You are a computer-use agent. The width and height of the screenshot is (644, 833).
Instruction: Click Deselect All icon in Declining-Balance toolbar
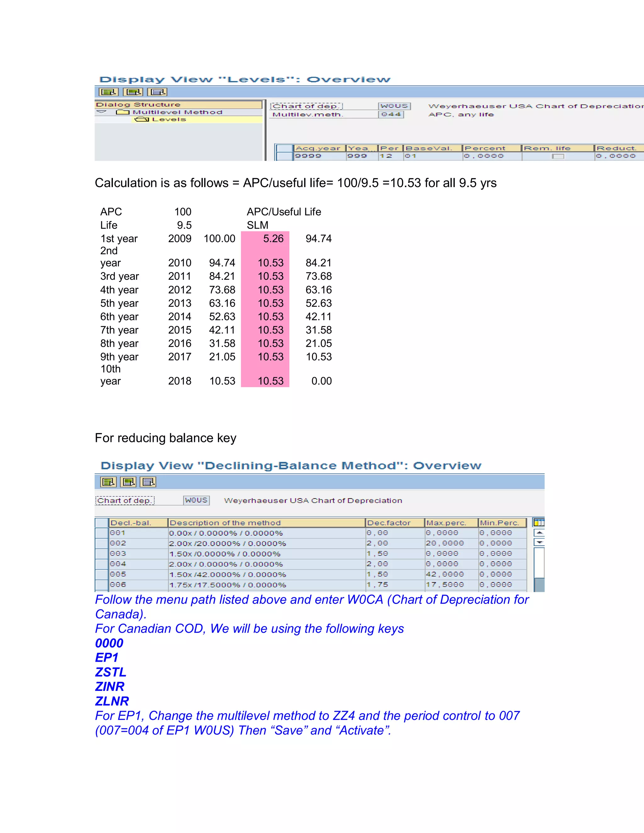tap(148, 482)
